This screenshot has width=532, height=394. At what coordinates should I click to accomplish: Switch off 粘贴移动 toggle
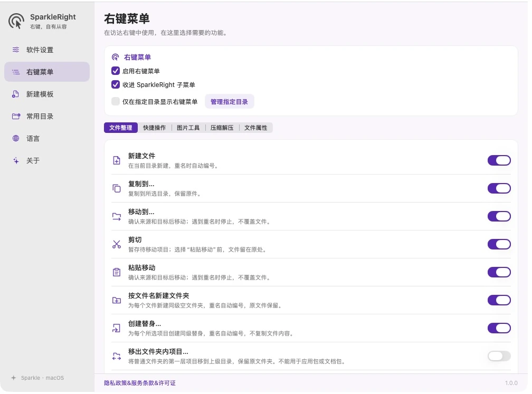tap(499, 272)
